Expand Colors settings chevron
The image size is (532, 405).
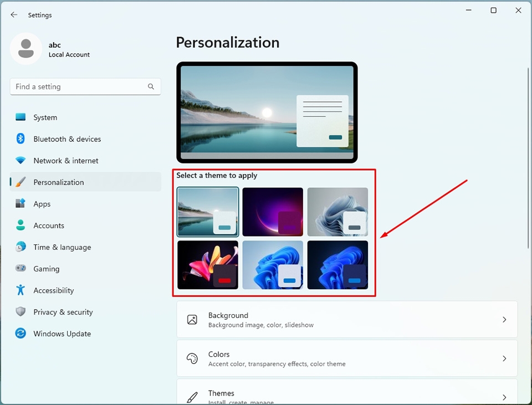tap(504, 358)
